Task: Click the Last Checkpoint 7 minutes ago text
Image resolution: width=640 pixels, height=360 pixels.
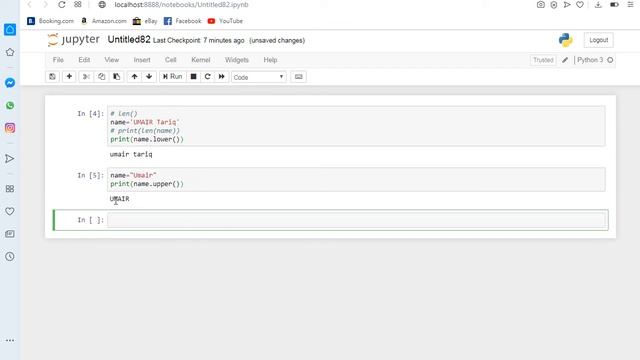Action: 198,40
